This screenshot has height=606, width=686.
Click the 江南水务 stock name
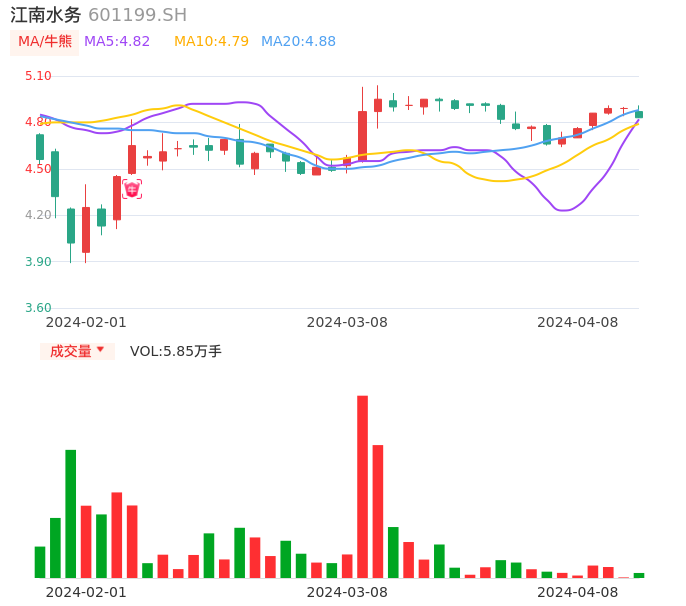click(x=46, y=15)
